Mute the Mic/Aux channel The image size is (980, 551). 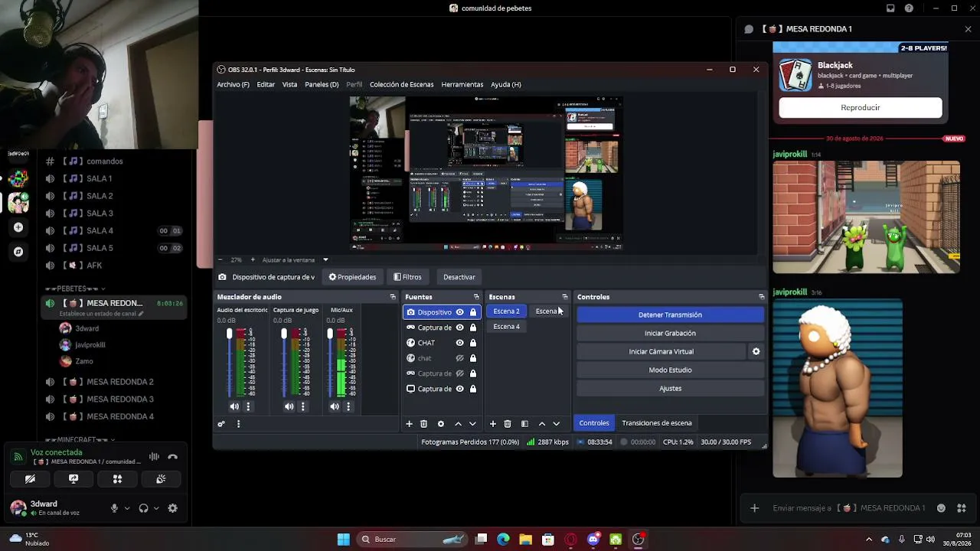[335, 406]
